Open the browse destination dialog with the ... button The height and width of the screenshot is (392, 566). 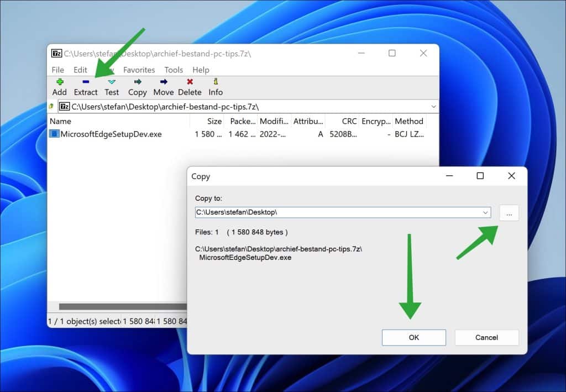(x=509, y=212)
